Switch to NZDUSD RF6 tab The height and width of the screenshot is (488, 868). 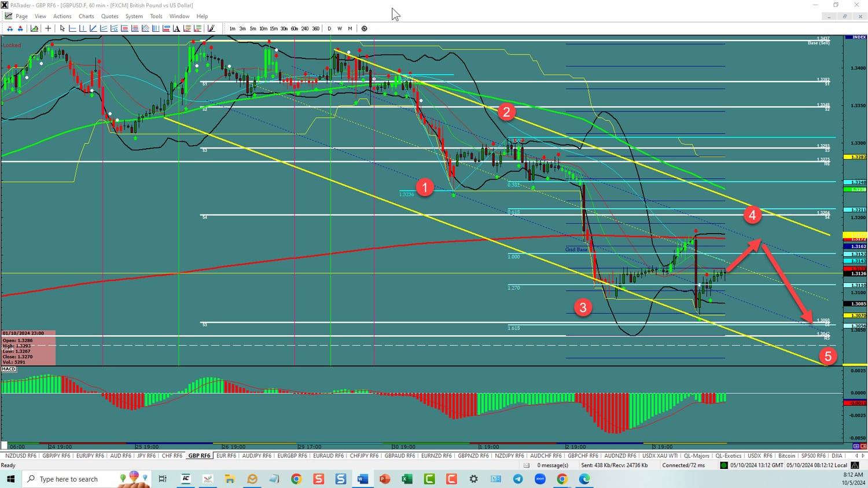click(20, 456)
